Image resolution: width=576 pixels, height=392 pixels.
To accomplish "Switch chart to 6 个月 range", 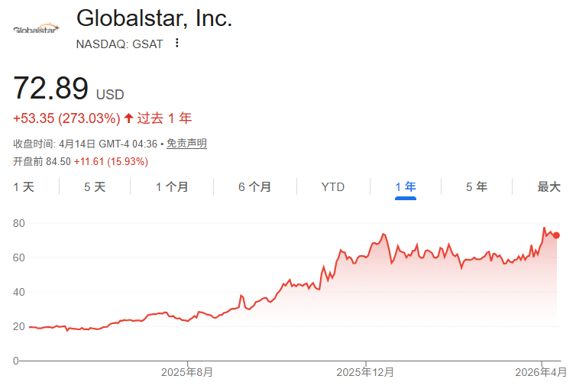I will (x=254, y=187).
